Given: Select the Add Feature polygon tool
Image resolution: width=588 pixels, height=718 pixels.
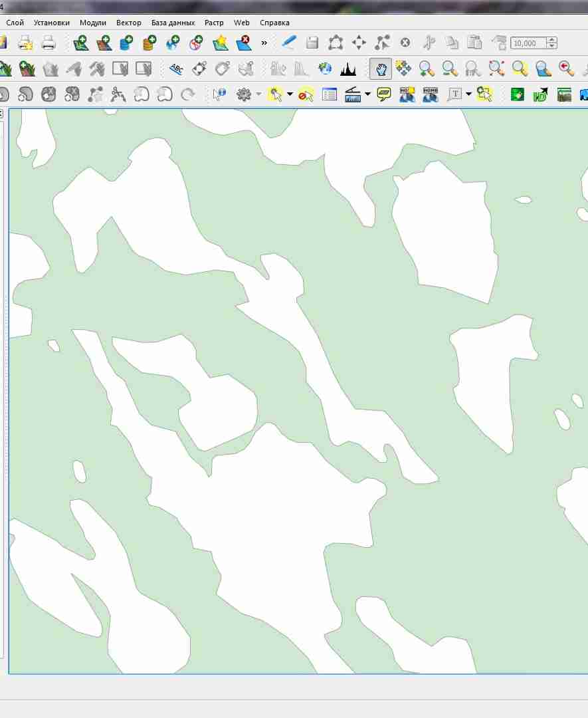Looking at the screenshot, I should 336,43.
